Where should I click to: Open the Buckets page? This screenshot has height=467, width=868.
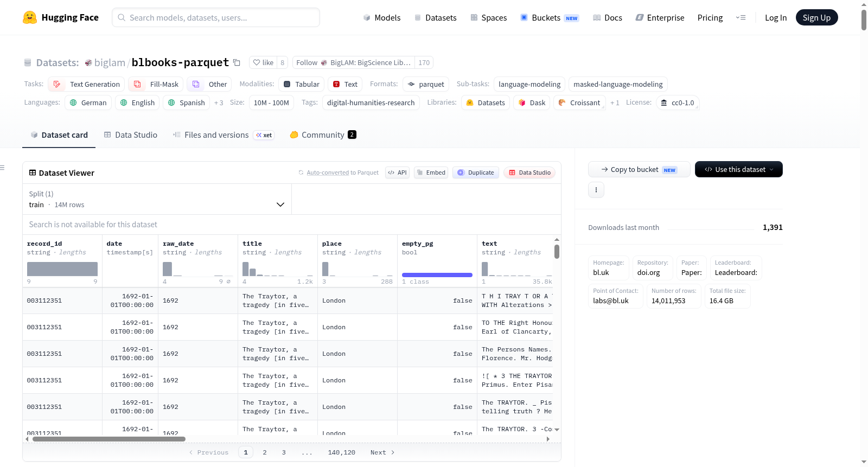pyautogui.click(x=550, y=17)
